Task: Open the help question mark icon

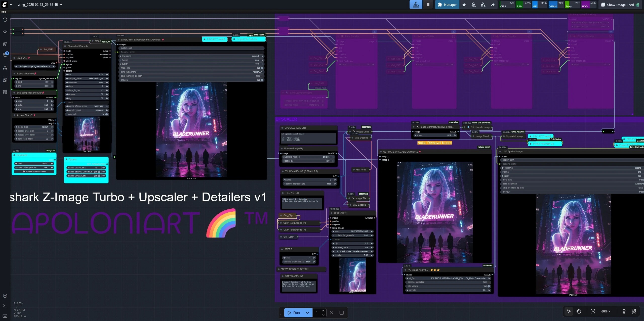Action: click(x=5, y=296)
